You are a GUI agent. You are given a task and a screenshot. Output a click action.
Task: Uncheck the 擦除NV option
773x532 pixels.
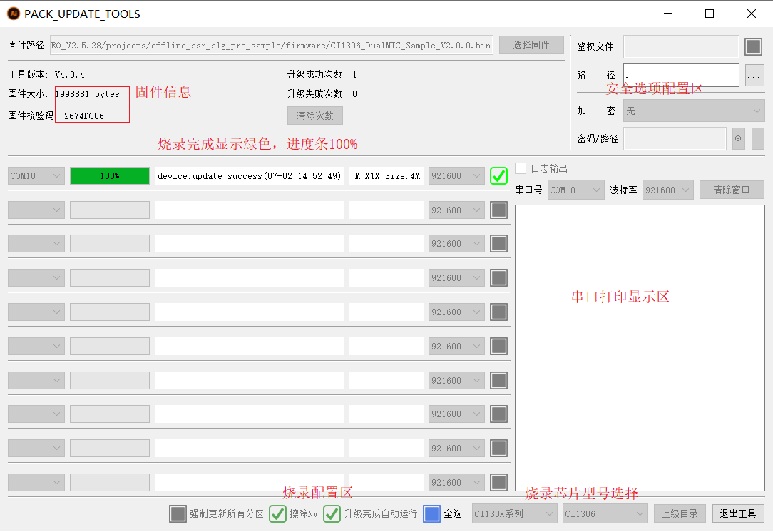(277, 513)
